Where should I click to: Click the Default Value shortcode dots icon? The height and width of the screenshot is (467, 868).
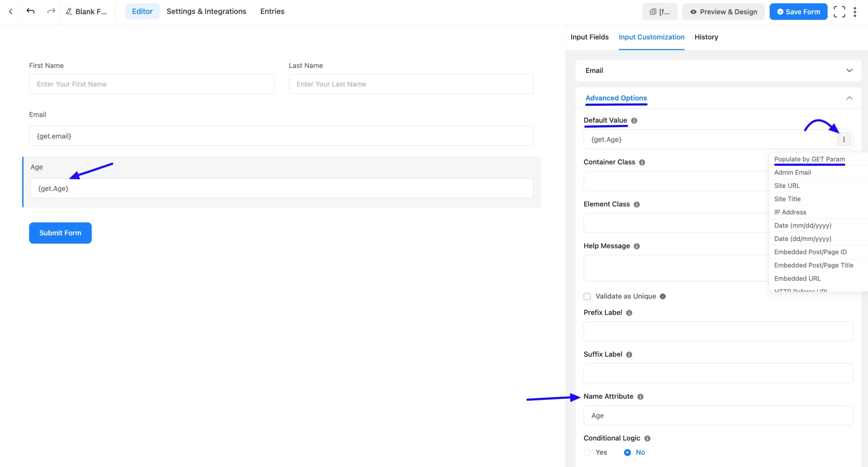844,139
